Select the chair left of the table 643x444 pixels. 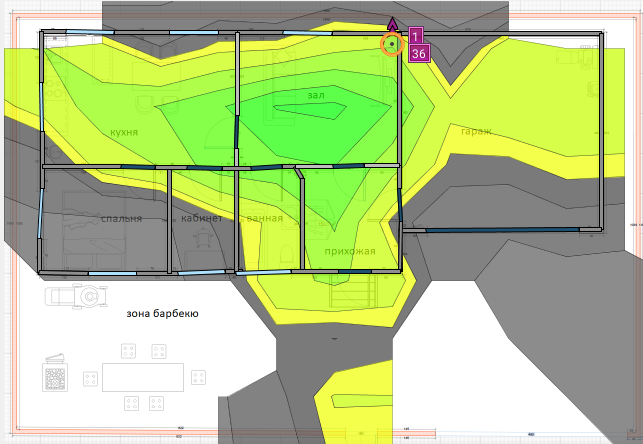(90, 379)
